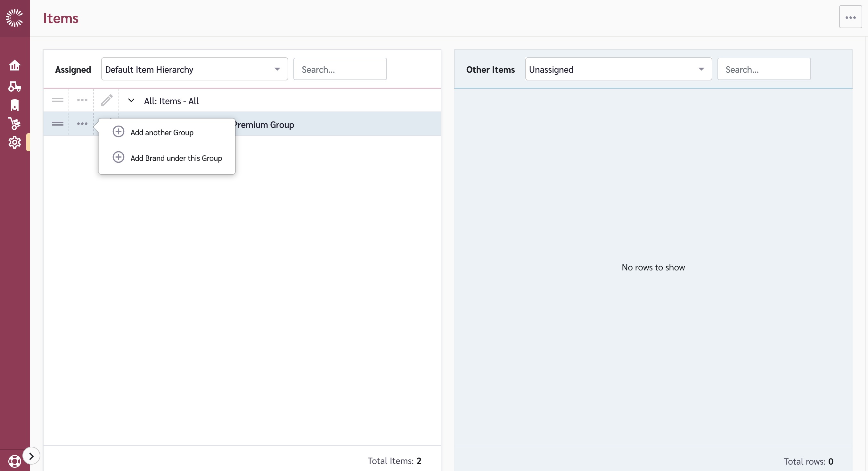Collapse the All: Items - All node
The image size is (868, 471).
(131, 101)
